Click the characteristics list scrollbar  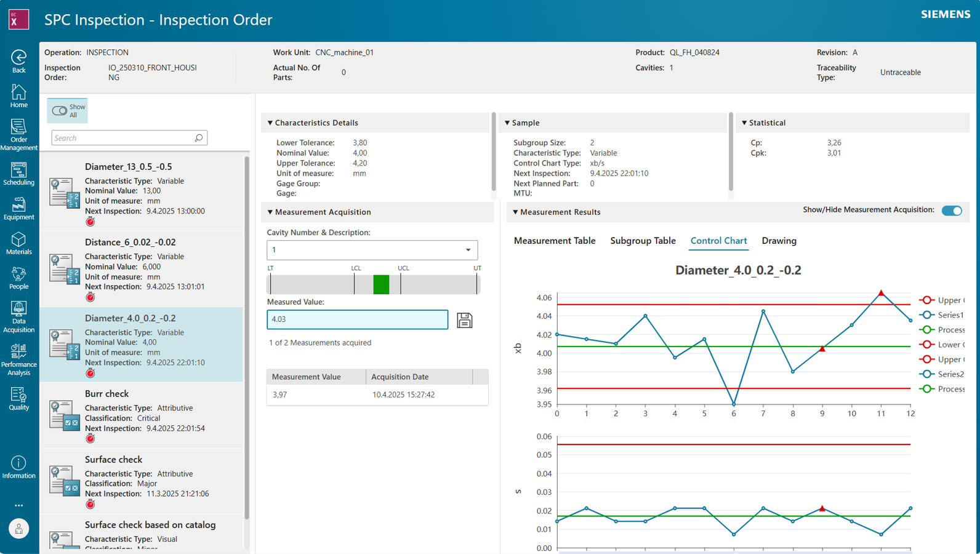(247, 339)
